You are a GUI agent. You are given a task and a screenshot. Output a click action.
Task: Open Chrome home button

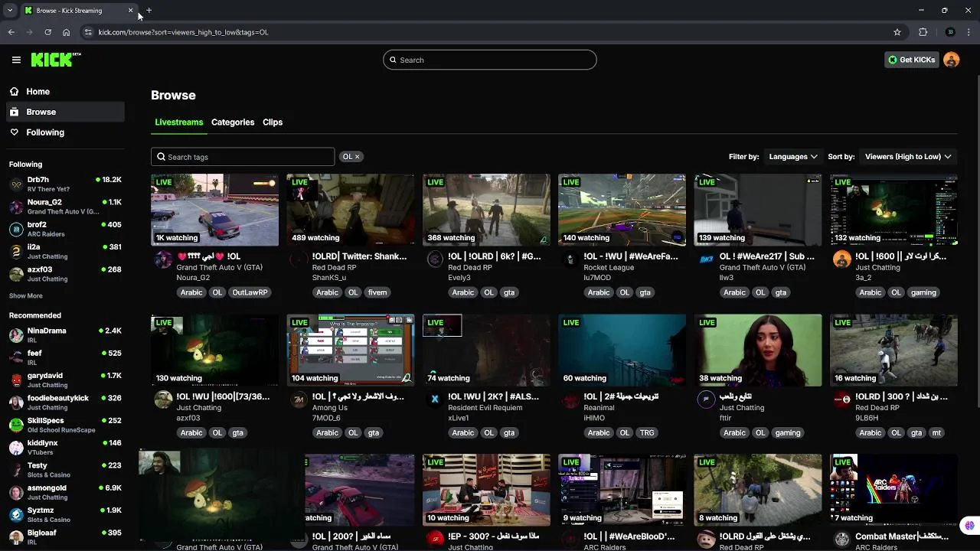[67, 32]
